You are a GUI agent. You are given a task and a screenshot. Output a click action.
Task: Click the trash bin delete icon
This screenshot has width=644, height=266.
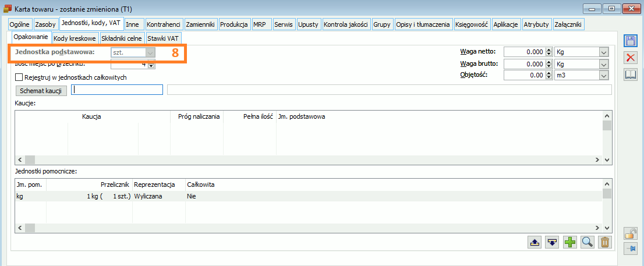coord(604,242)
